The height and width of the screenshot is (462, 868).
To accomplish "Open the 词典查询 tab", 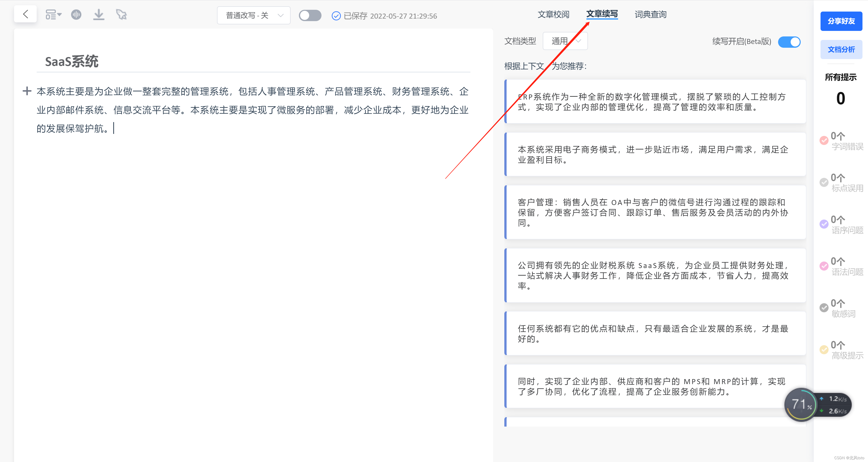I will [650, 15].
